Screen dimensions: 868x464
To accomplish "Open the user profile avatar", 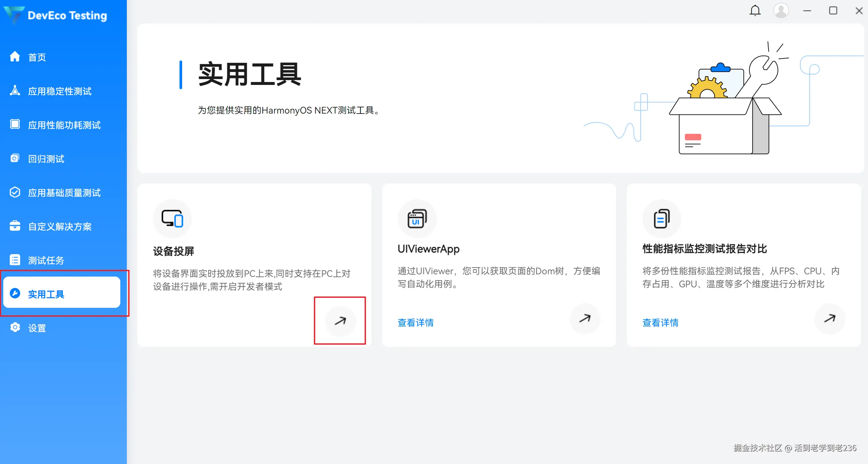I will pyautogui.click(x=781, y=11).
